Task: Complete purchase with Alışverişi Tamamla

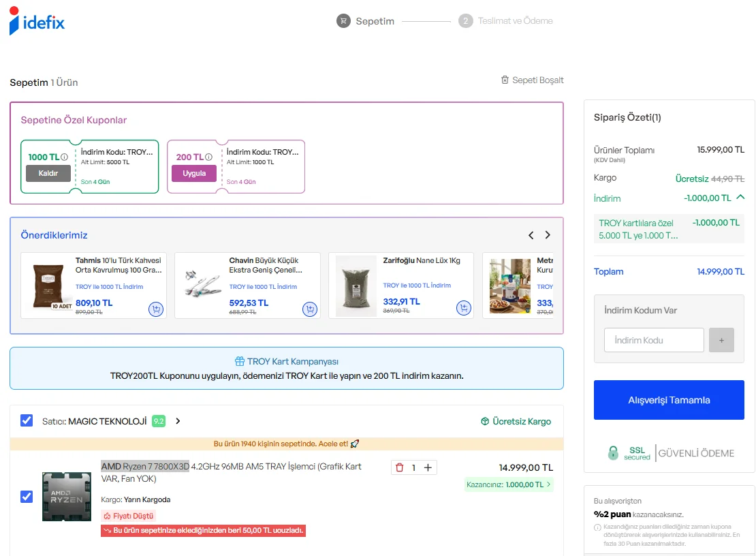Action: (x=669, y=400)
